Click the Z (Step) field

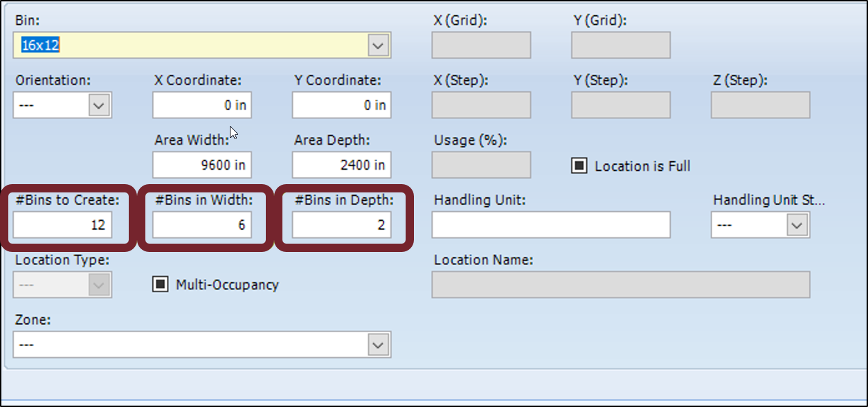point(760,105)
